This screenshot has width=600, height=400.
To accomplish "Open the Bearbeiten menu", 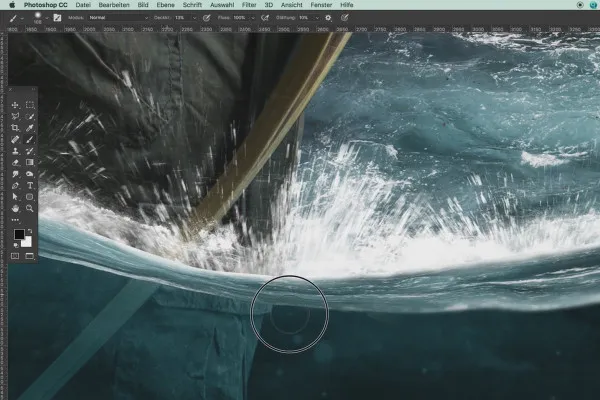I will coord(114,5).
